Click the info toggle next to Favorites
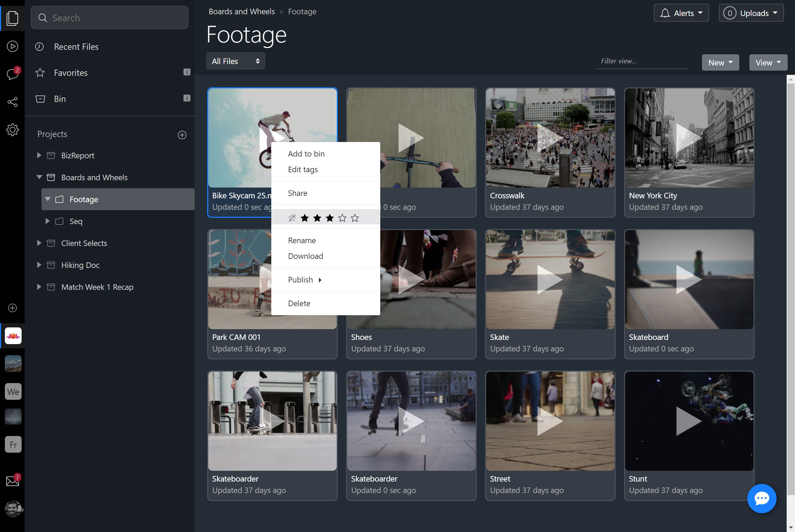 [187, 72]
